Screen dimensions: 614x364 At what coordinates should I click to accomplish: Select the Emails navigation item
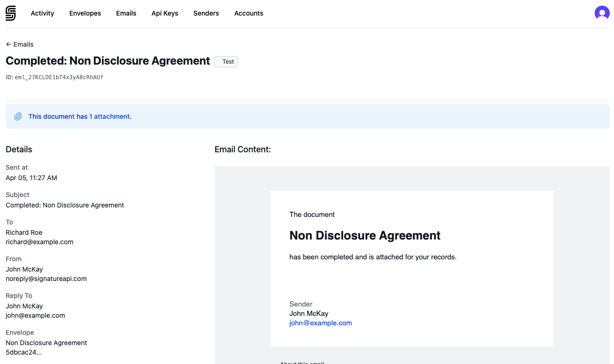click(x=126, y=13)
